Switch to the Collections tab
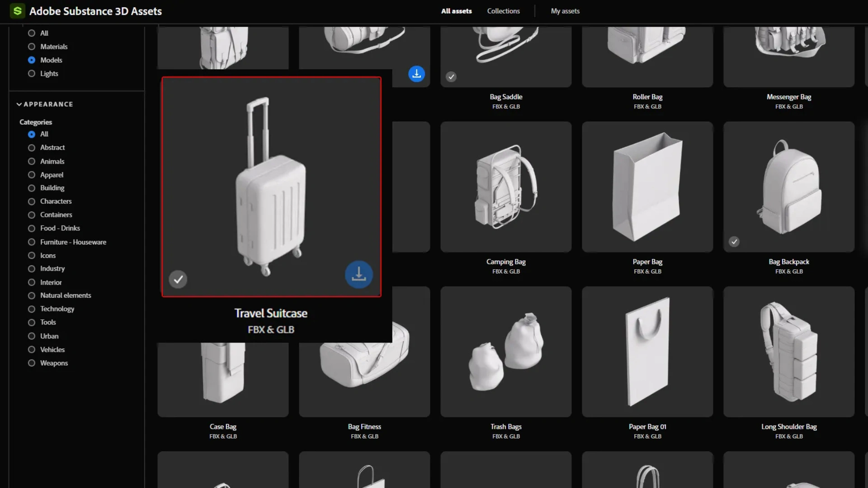Viewport: 868px width, 488px height. pos(503,11)
